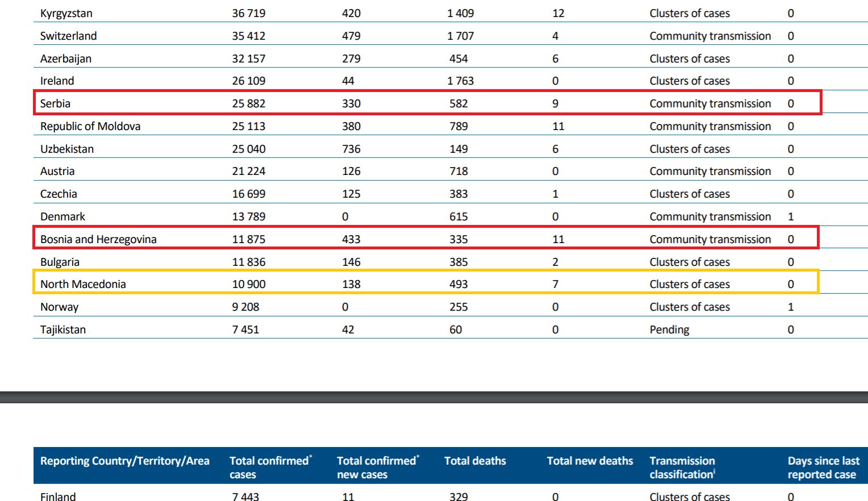Click the Total deaths column header
Viewport: 868px width, 501px height.
[475, 461]
